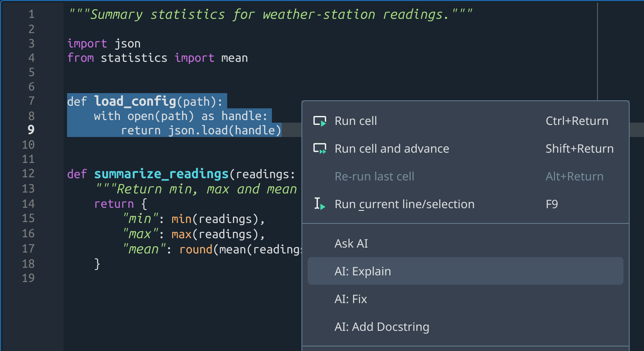Image resolution: width=644 pixels, height=351 pixels.
Task: Click the 'from statistics import mean' line
Action: pos(157,58)
